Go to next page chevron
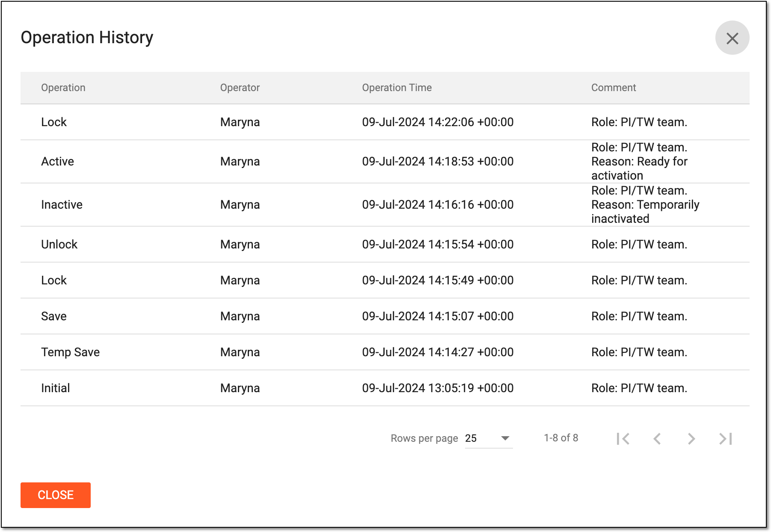 [x=691, y=438]
